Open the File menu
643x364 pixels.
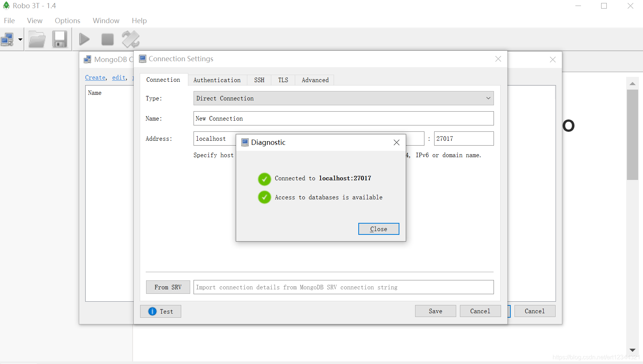pos(9,21)
